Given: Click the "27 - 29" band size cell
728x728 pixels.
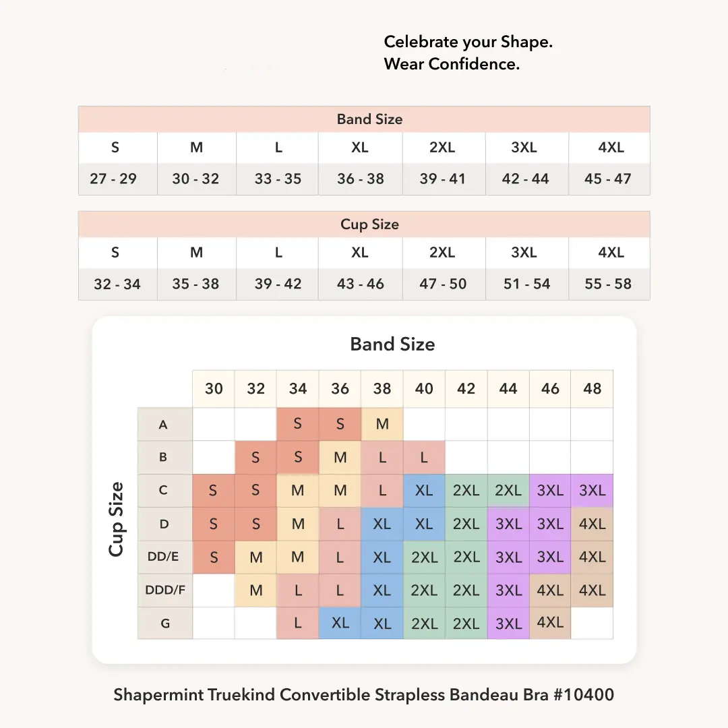Looking at the screenshot, I should (x=113, y=179).
